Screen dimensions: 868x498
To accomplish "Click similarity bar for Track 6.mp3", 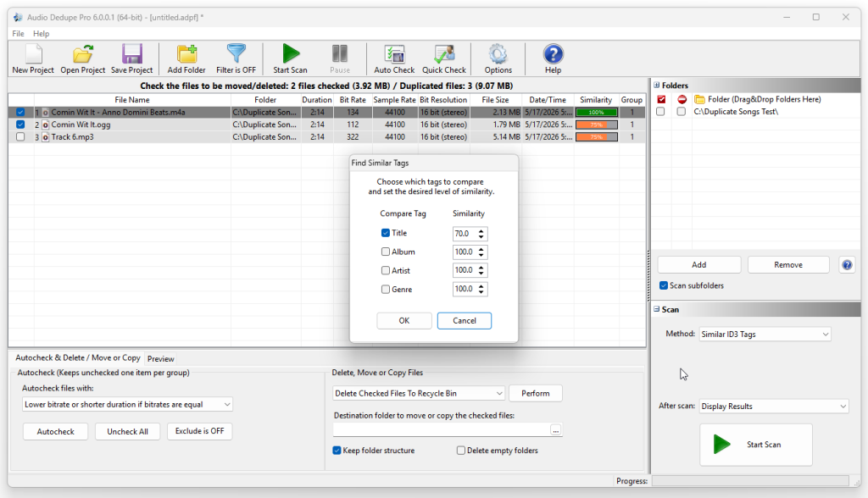I will pos(596,137).
